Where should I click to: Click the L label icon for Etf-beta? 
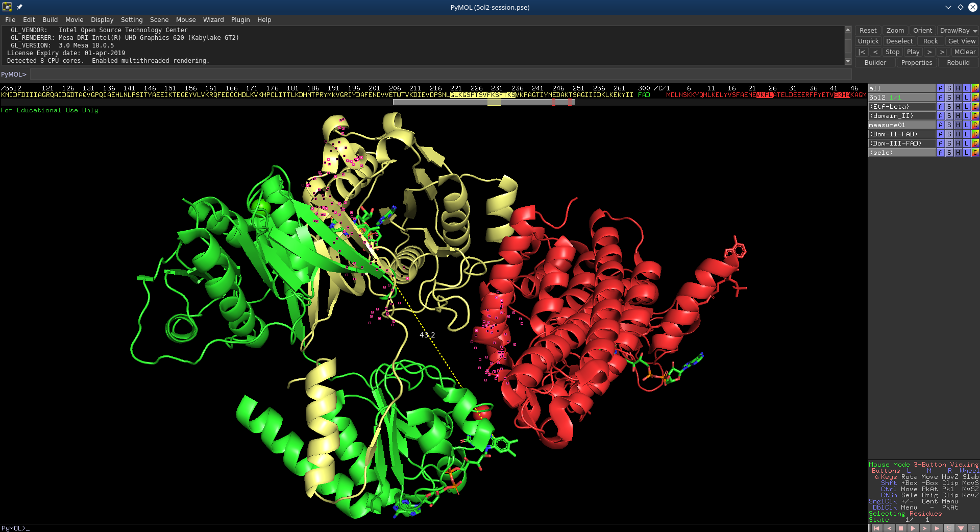click(966, 107)
